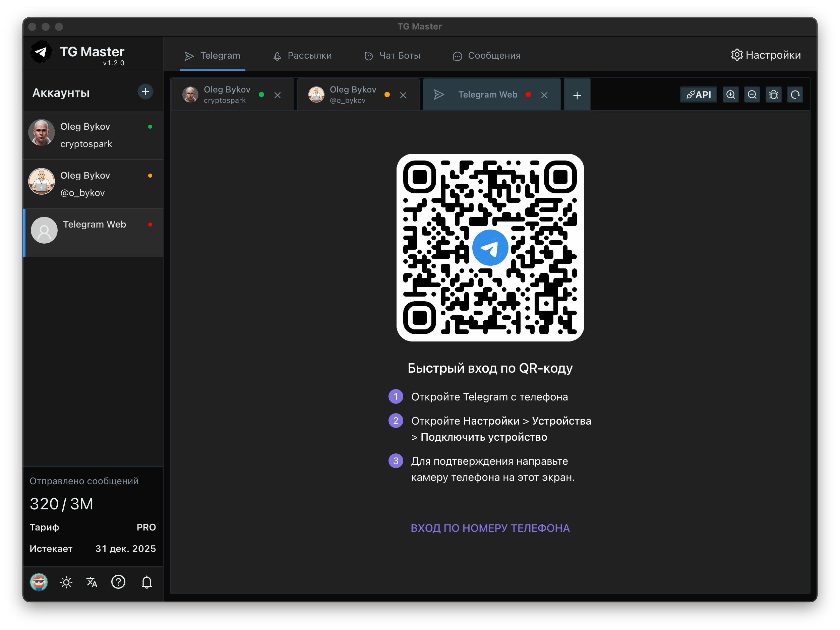
Task: Open a new session tab with plus
Action: tap(577, 95)
